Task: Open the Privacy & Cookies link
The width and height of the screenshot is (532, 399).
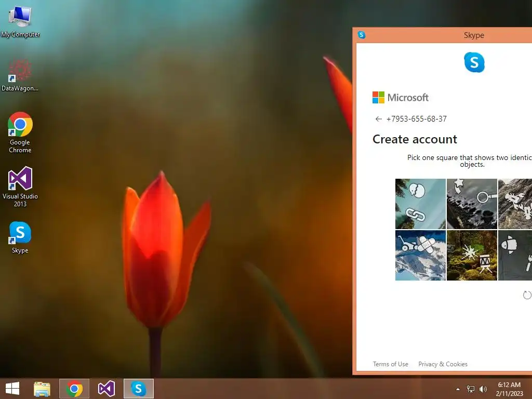Action: click(443, 364)
